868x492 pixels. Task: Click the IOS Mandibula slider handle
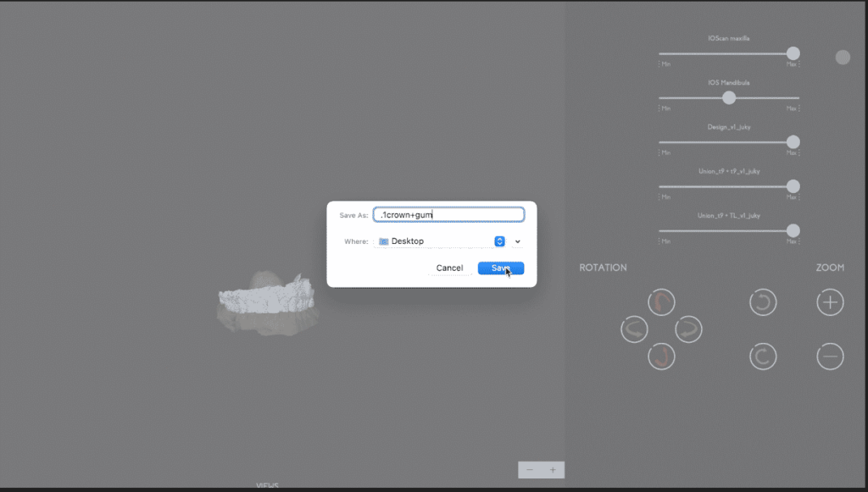click(729, 97)
